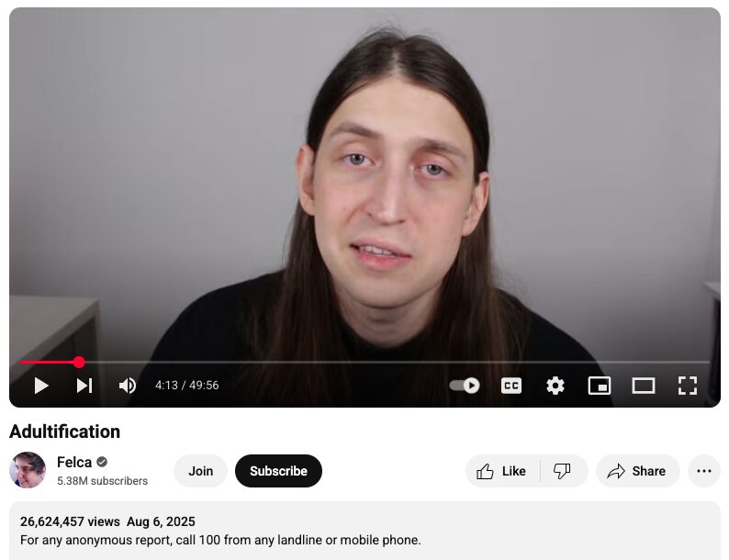Click the 4:13 / 49:56 time display
729x560 pixels.
pos(187,386)
